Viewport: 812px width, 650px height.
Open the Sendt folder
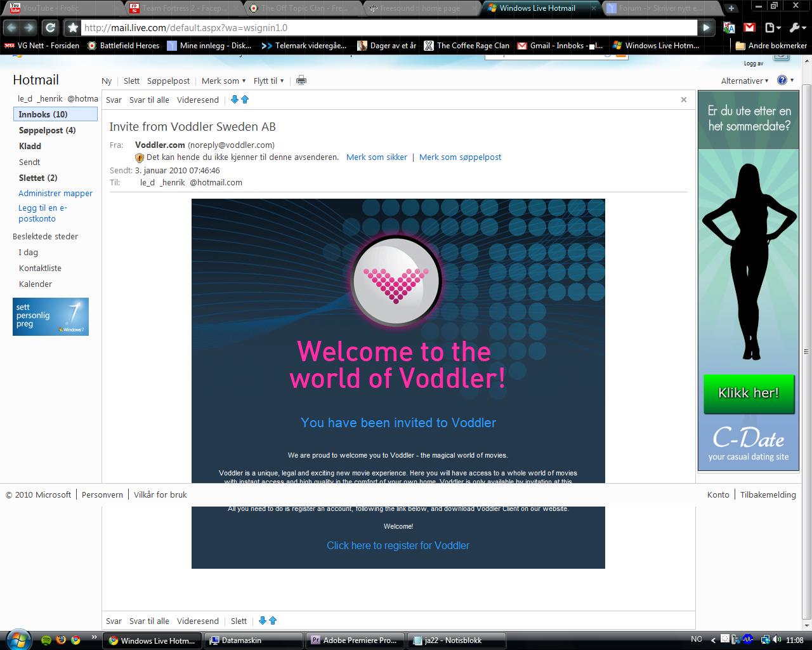(29, 162)
